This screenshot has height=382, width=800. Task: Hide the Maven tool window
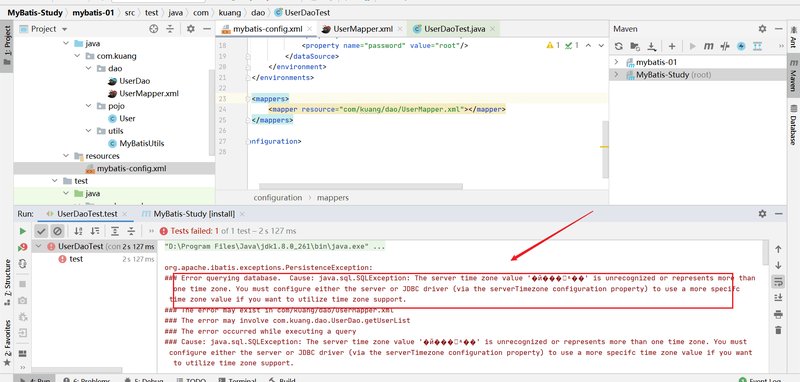tap(779, 29)
